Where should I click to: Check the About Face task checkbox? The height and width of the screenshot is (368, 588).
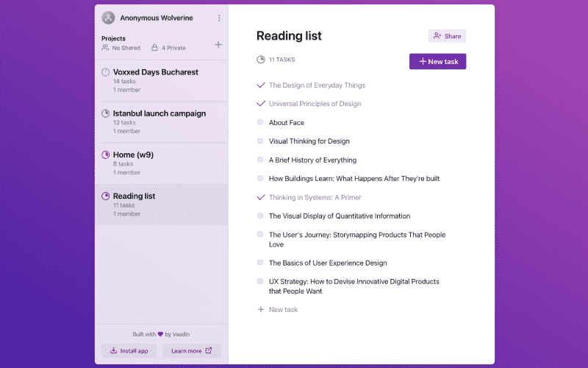pyautogui.click(x=260, y=122)
